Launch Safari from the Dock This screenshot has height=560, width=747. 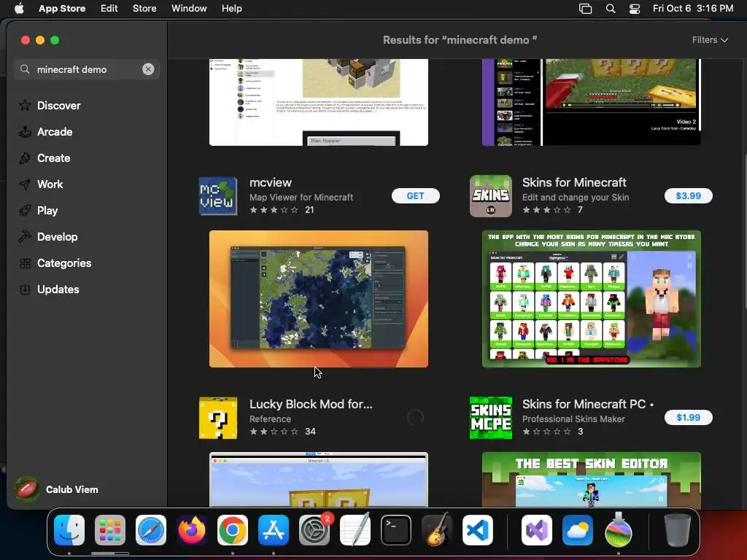tap(151, 530)
